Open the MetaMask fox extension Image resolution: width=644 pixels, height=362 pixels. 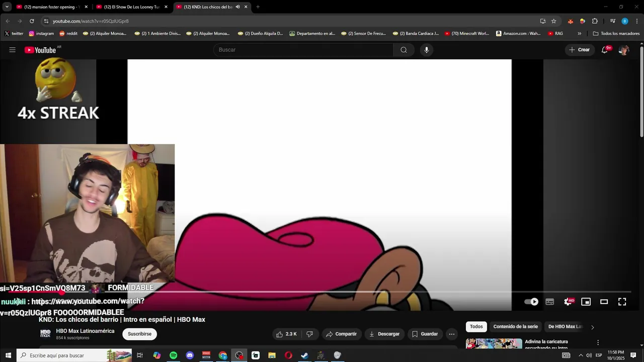click(570, 21)
